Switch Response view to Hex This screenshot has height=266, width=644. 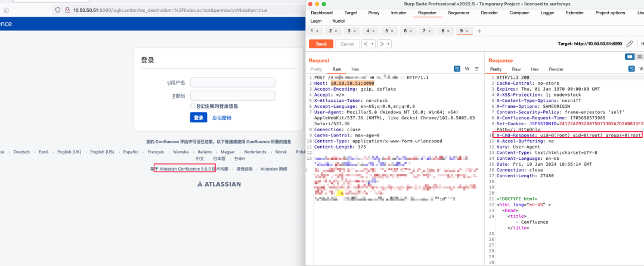pyautogui.click(x=535, y=69)
